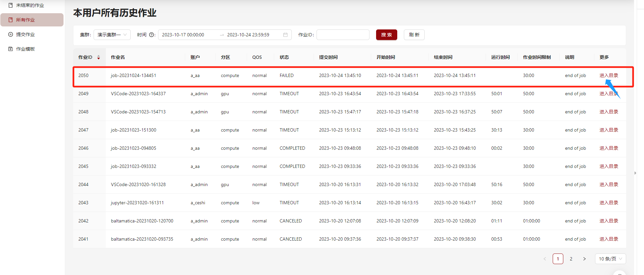Click the time help question-mark icon
The image size is (644, 275).
(x=152, y=35)
